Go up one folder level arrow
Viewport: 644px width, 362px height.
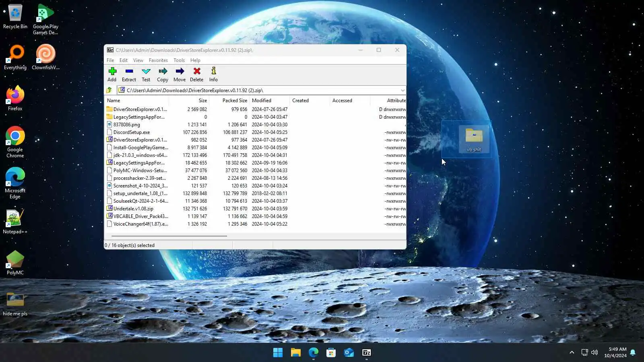(x=109, y=90)
